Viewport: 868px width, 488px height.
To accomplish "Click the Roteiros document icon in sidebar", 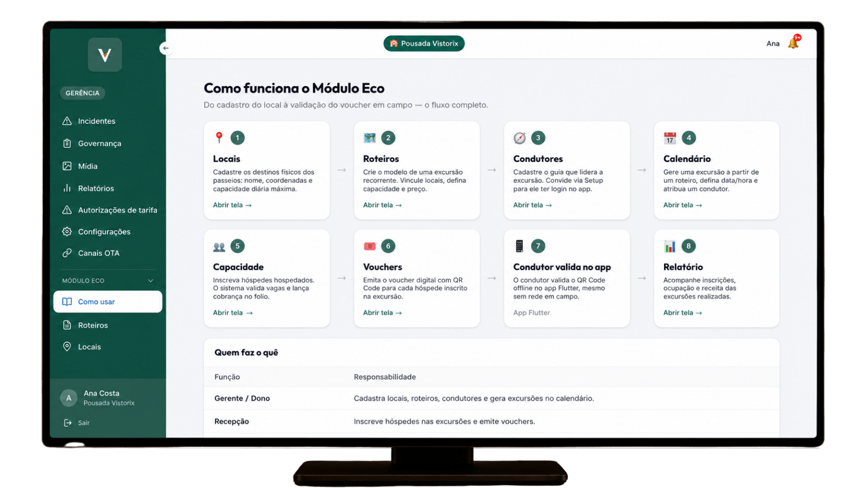I will tap(67, 325).
